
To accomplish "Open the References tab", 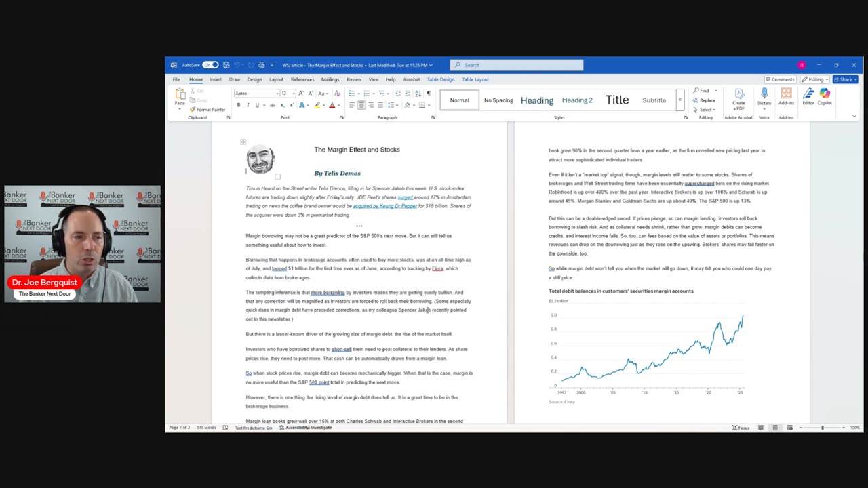I will pyautogui.click(x=302, y=79).
